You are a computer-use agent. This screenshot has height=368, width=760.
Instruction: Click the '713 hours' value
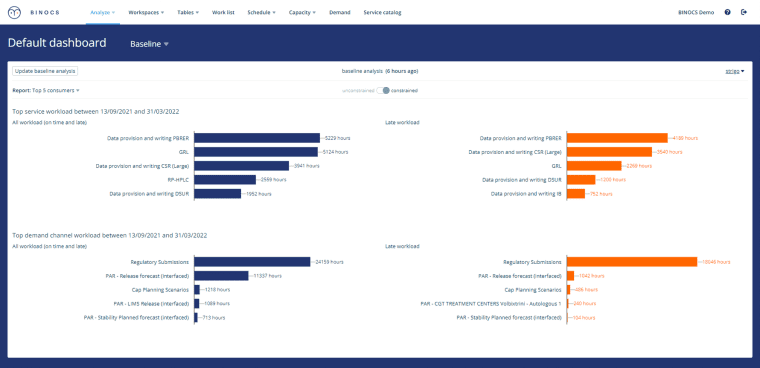click(214, 318)
